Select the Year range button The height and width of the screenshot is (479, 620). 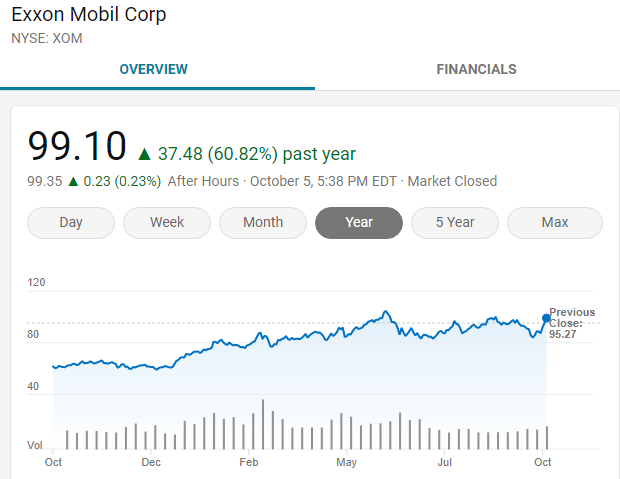359,222
